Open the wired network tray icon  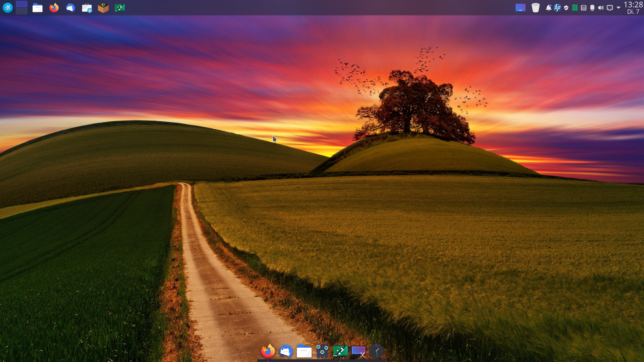[x=610, y=8]
